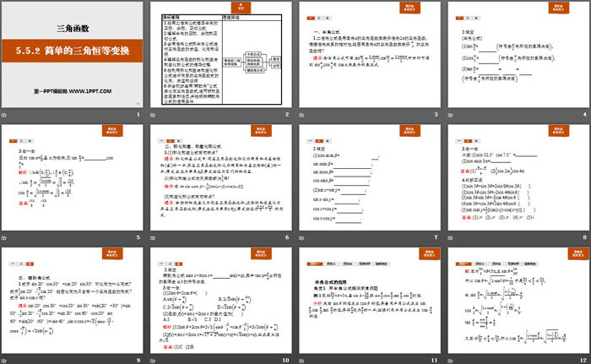Click the transition star icon under slide 2

tap(155, 114)
